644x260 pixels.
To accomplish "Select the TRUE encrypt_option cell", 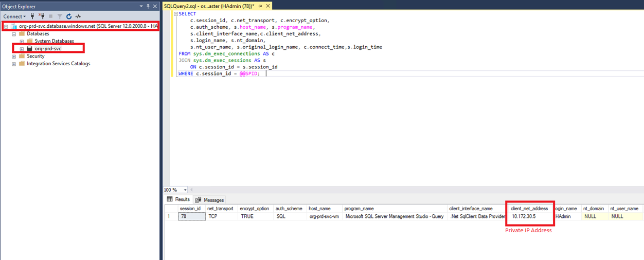I will point(255,216).
